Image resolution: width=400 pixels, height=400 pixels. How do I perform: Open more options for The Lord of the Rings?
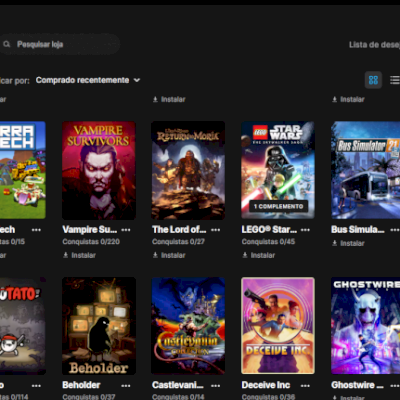pyautogui.click(x=216, y=230)
